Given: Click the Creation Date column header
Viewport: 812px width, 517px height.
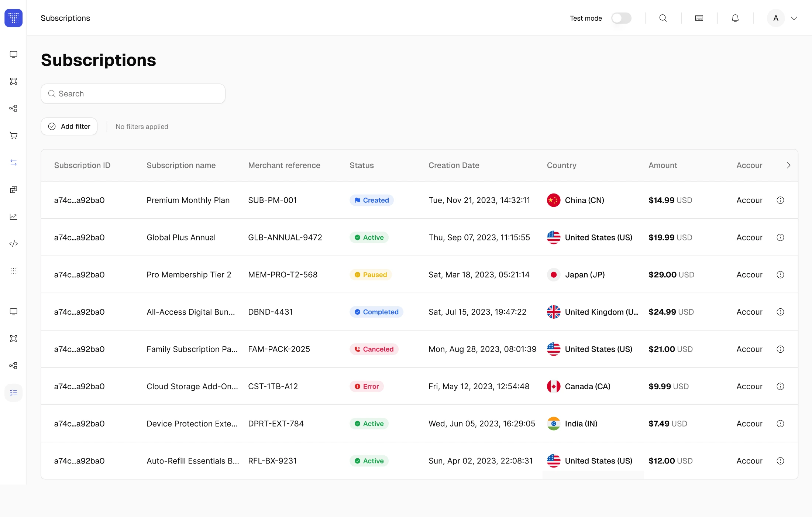Looking at the screenshot, I should click(454, 165).
